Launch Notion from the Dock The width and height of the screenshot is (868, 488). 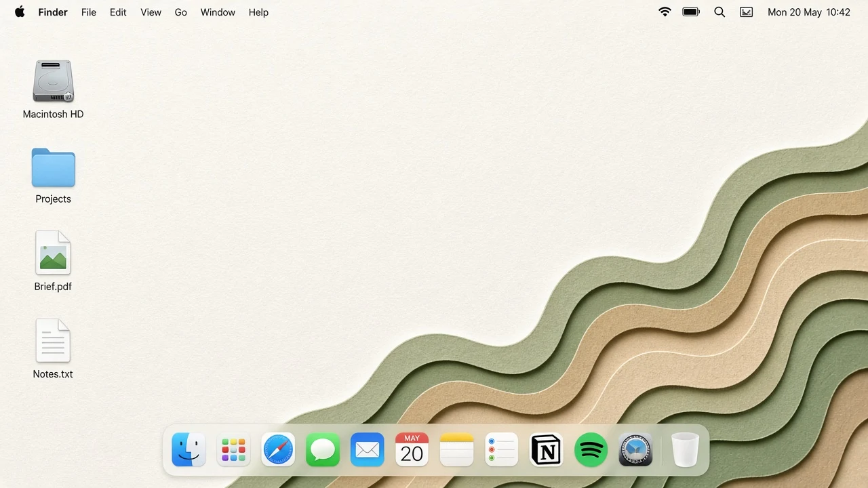[x=547, y=449]
